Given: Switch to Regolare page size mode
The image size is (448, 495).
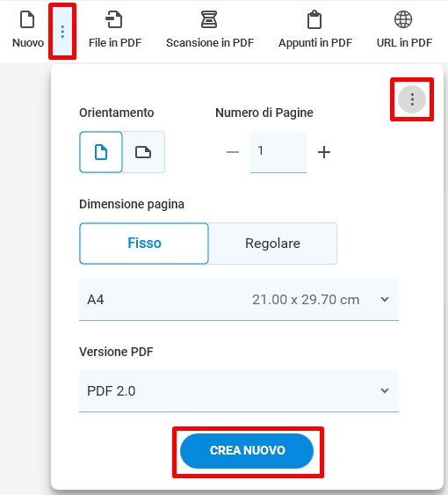Looking at the screenshot, I should click(x=272, y=244).
